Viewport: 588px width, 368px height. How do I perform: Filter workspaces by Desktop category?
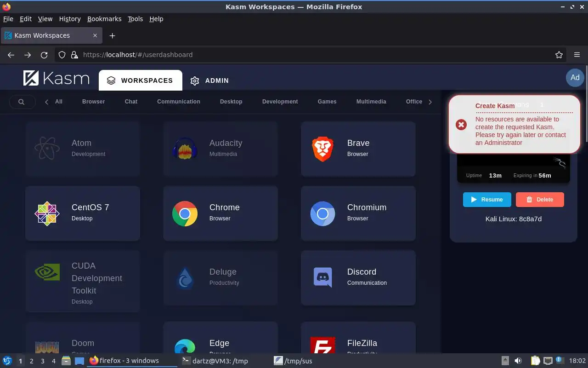231,102
